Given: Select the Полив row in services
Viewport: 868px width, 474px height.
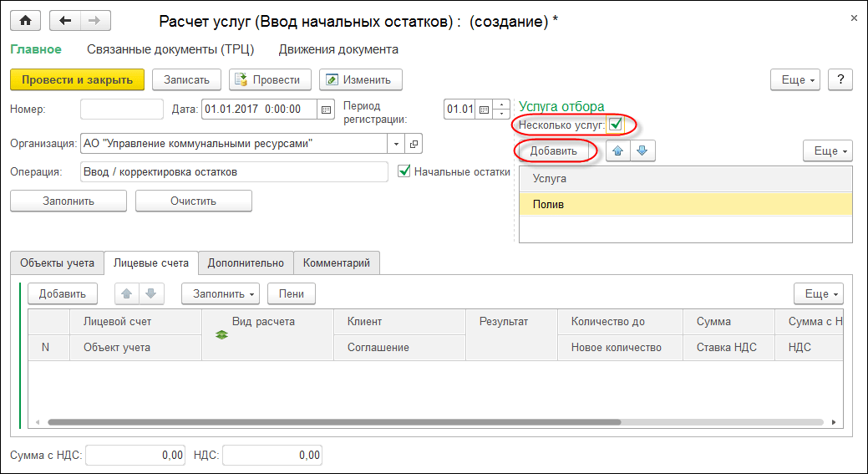Looking at the screenshot, I should tap(685, 204).
